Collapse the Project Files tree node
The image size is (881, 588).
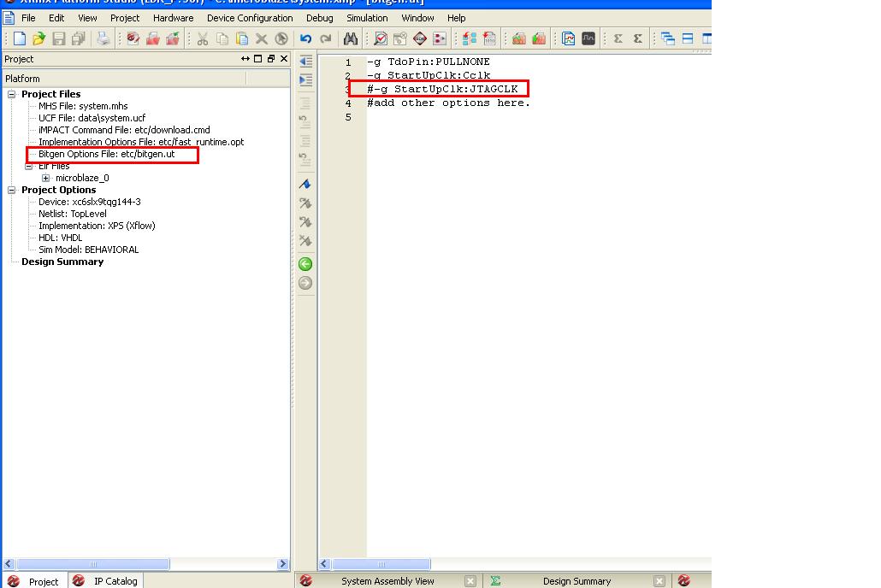click(12, 94)
